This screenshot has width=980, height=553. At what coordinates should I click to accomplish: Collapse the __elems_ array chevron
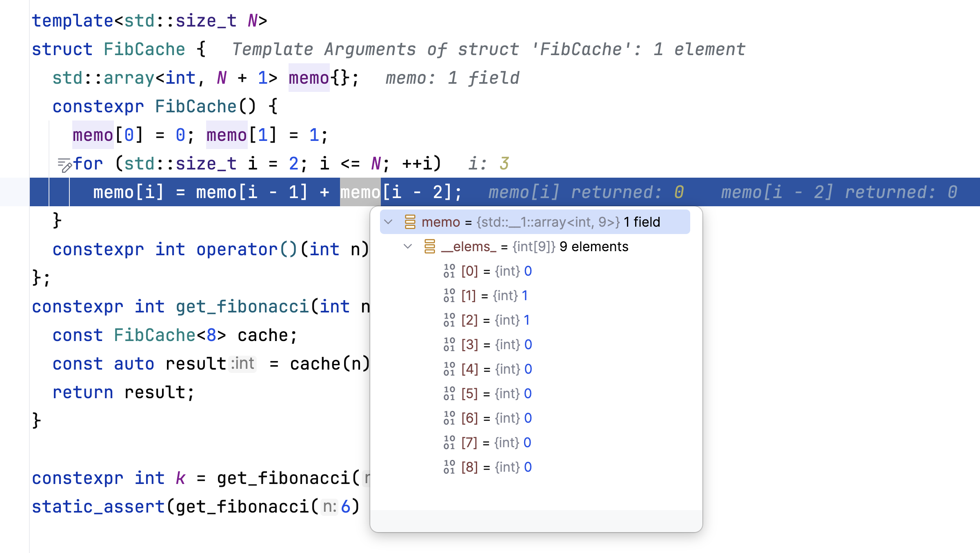click(408, 246)
